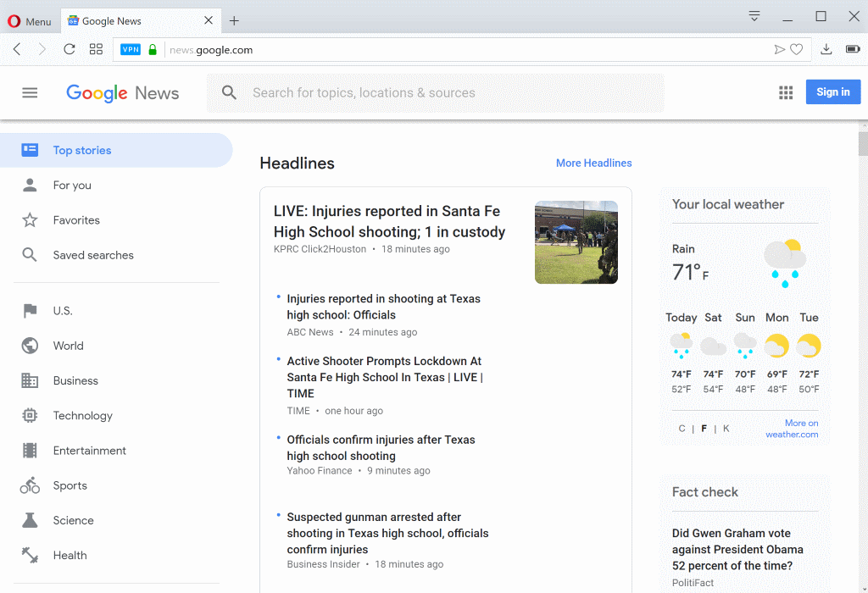Screen dimensions: 868x593
Task: Open the More Headlines link
Action: pyautogui.click(x=593, y=163)
